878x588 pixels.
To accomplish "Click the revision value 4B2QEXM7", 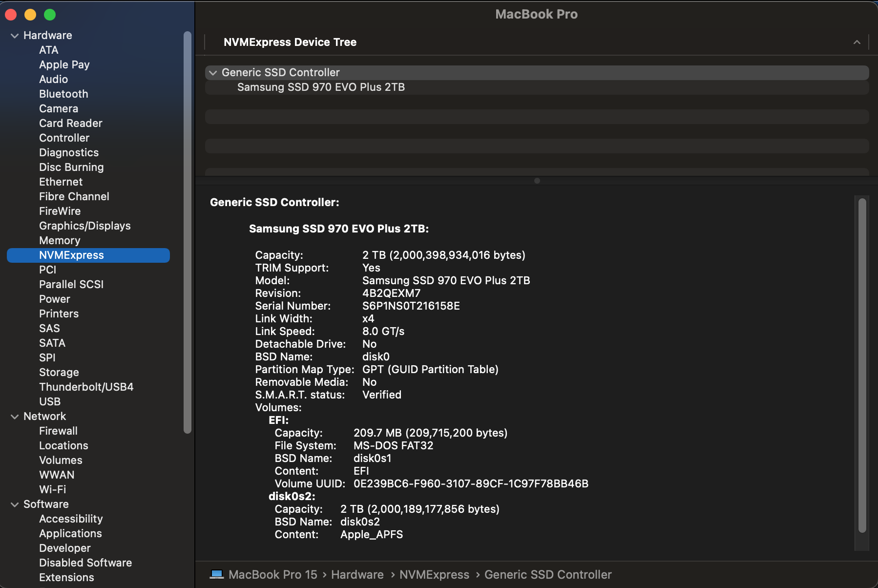I will tap(392, 294).
